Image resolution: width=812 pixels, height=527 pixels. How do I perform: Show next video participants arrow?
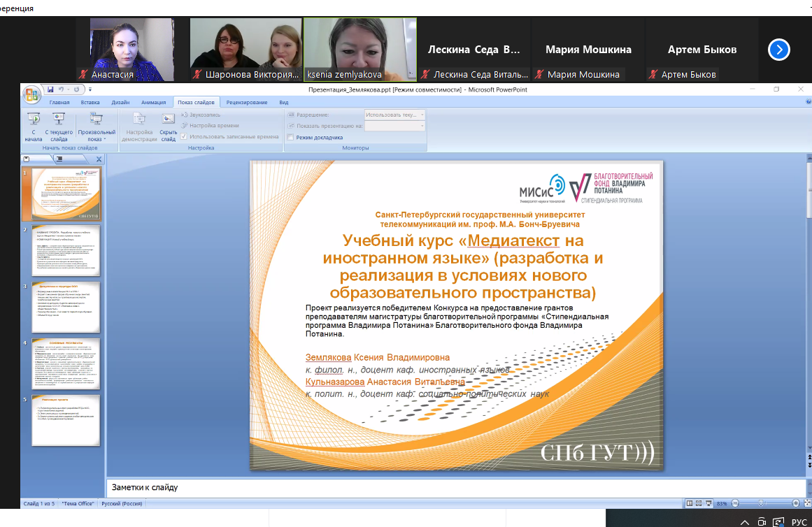778,50
